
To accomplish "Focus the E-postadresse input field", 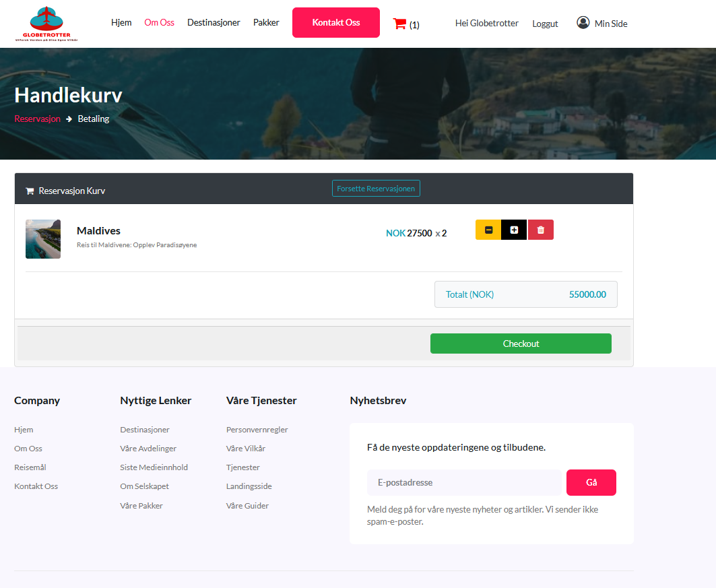I will (464, 482).
